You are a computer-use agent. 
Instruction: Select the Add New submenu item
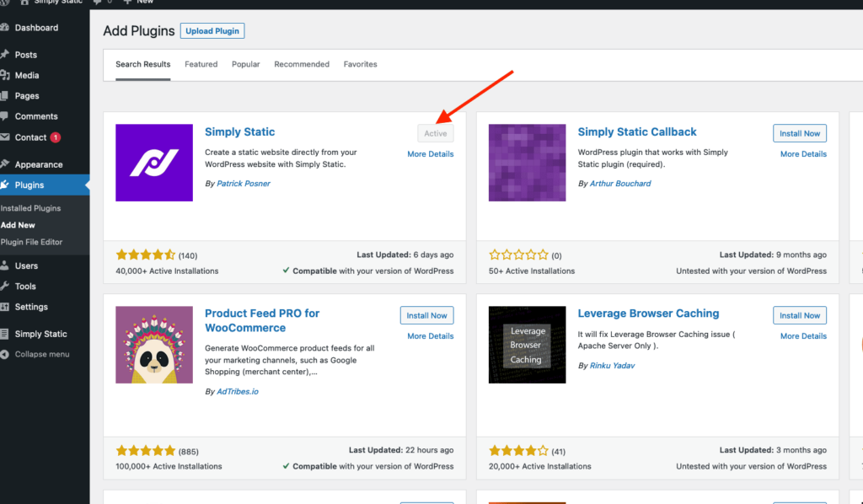pos(18,225)
